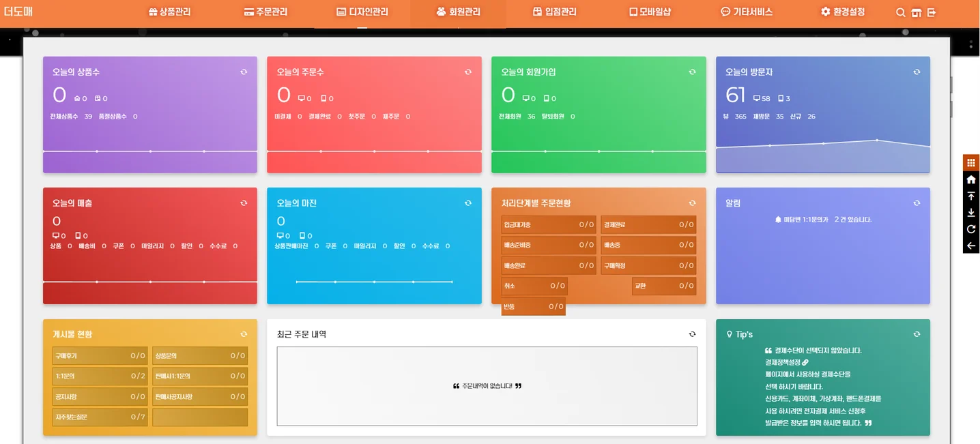Screen dimensions: 980x444
Task: Refresh the 오늘의 방문자 card
Action: click(x=917, y=72)
